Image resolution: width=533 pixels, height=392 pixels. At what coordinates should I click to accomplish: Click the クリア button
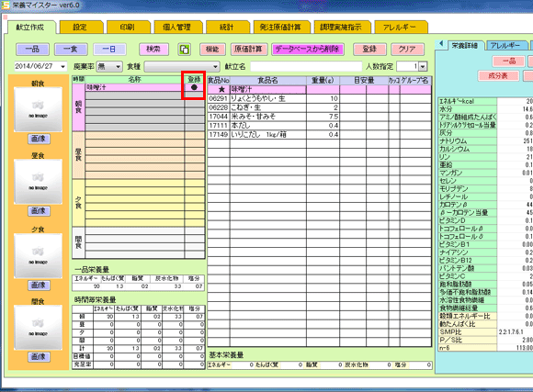pos(407,50)
